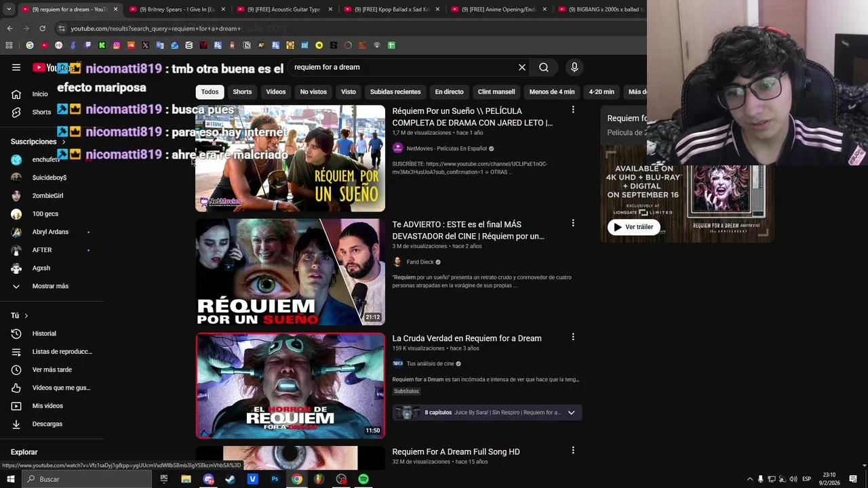Select the 4-20 min filter chip
The height and width of the screenshot is (488, 868).
click(601, 91)
